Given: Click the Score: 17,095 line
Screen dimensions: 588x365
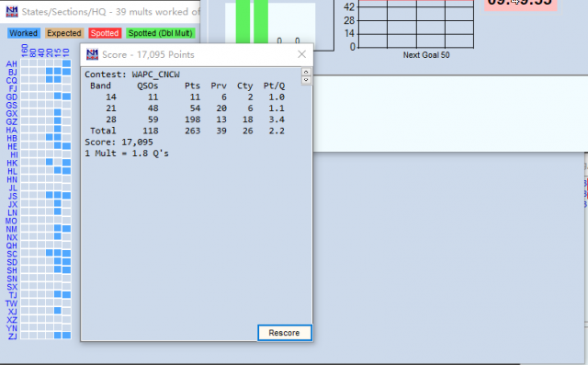Looking at the screenshot, I should click(119, 142).
